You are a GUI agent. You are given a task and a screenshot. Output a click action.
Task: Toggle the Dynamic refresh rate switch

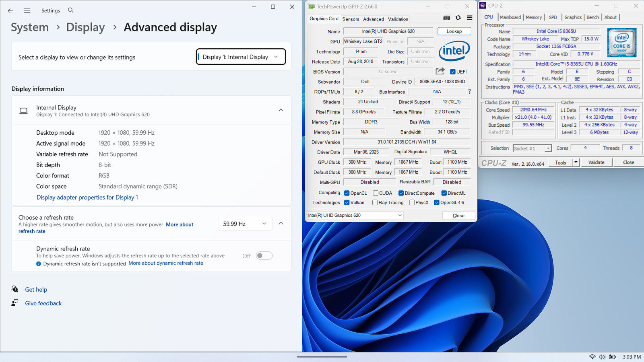(264, 256)
